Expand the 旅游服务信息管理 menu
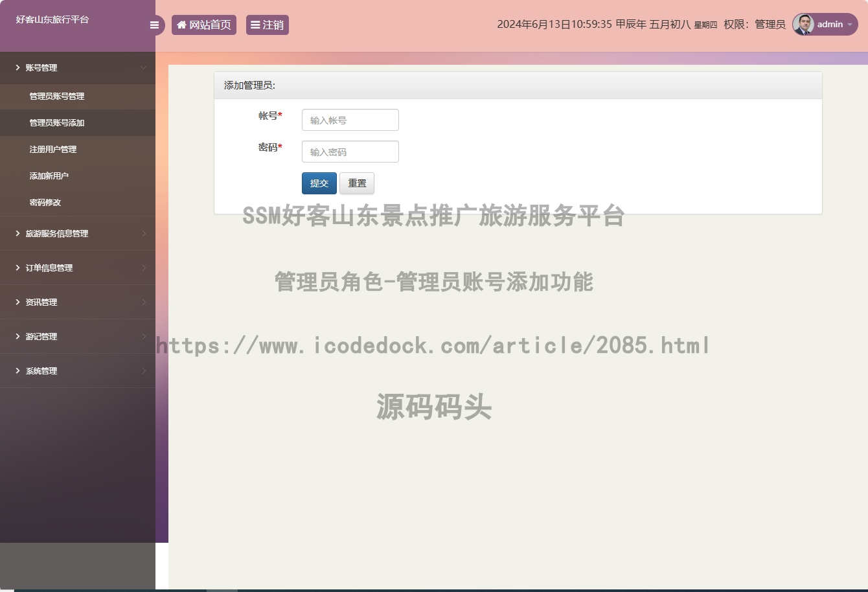 tap(78, 233)
